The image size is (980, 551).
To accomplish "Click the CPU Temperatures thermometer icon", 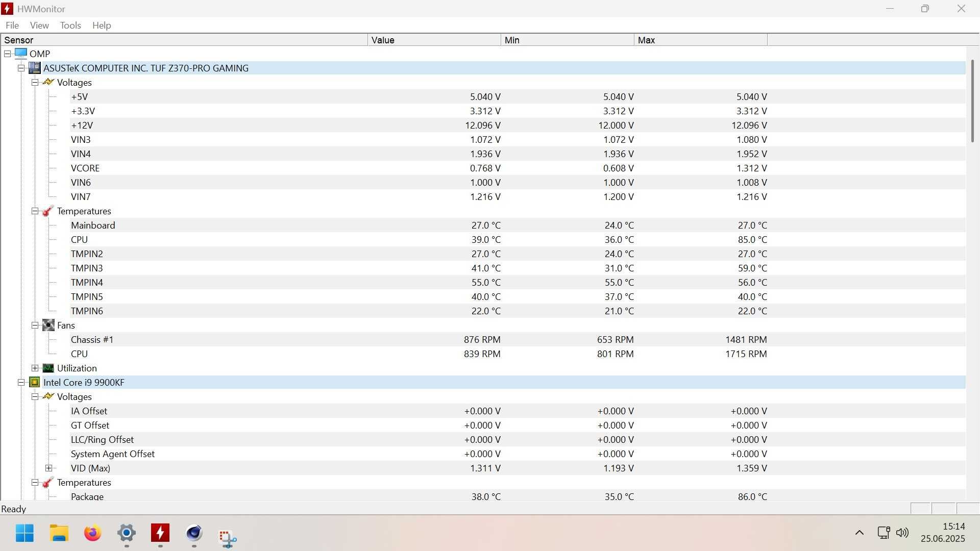I will [48, 482].
